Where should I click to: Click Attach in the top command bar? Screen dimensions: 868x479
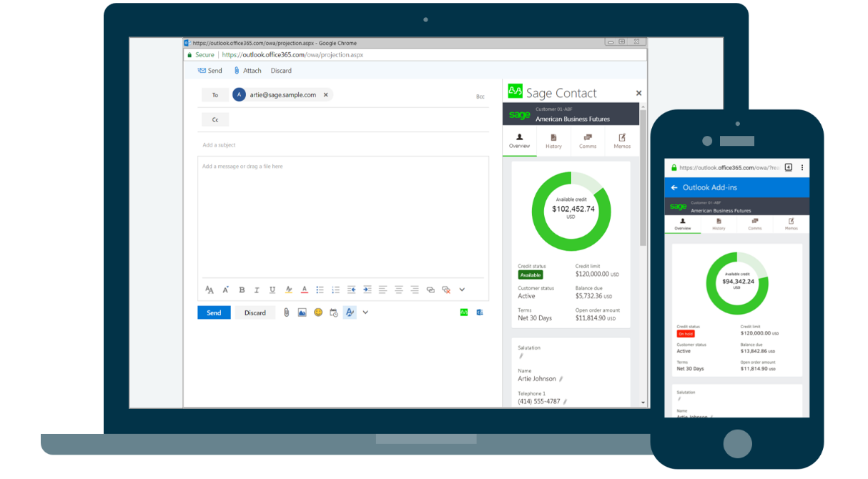[x=247, y=71]
